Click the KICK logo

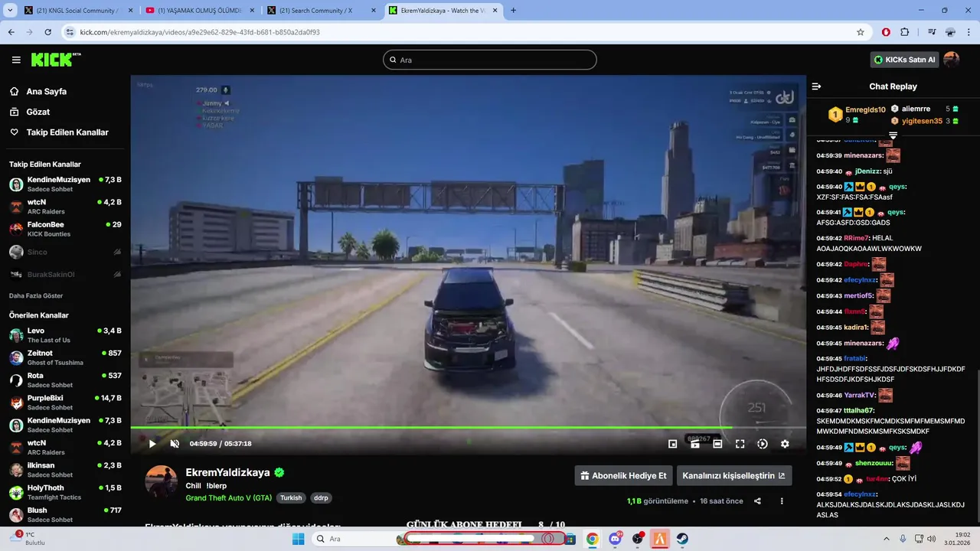(56, 60)
